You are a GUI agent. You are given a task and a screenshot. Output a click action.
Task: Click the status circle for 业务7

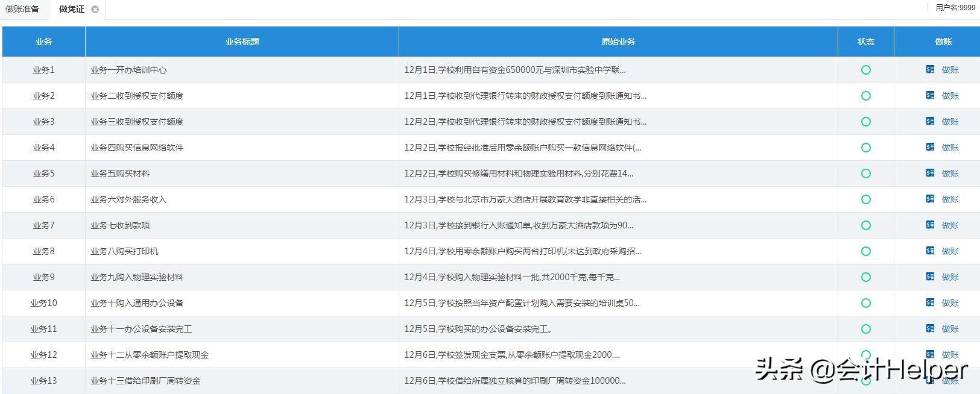[x=866, y=225]
